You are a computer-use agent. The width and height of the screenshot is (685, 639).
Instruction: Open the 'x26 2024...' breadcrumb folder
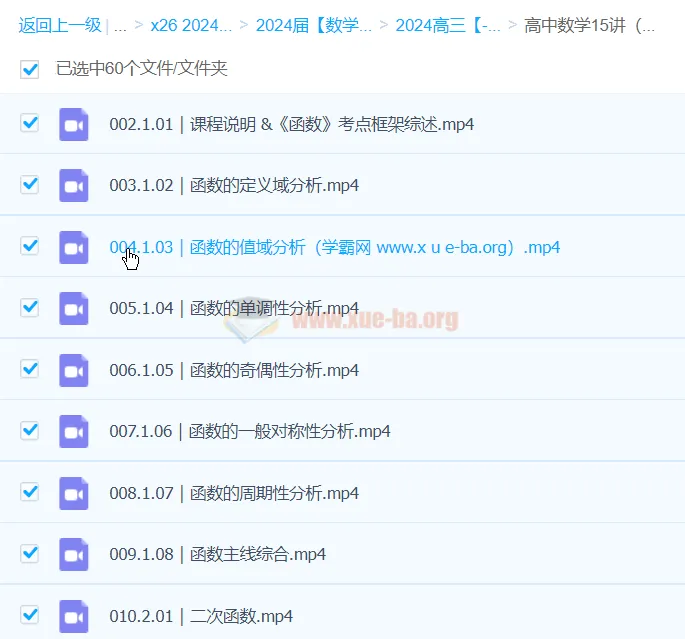[x=191, y=26]
